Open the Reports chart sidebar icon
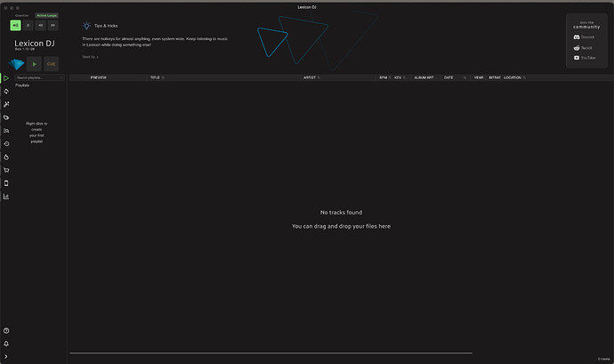The width and height of the screenshot is (614, 364). [x=6, y=197]
